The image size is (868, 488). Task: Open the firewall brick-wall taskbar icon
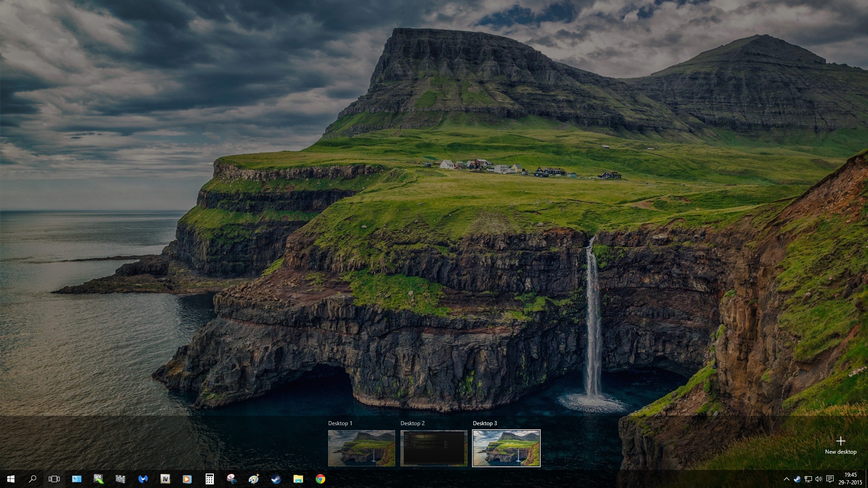[x=120, y=479]
